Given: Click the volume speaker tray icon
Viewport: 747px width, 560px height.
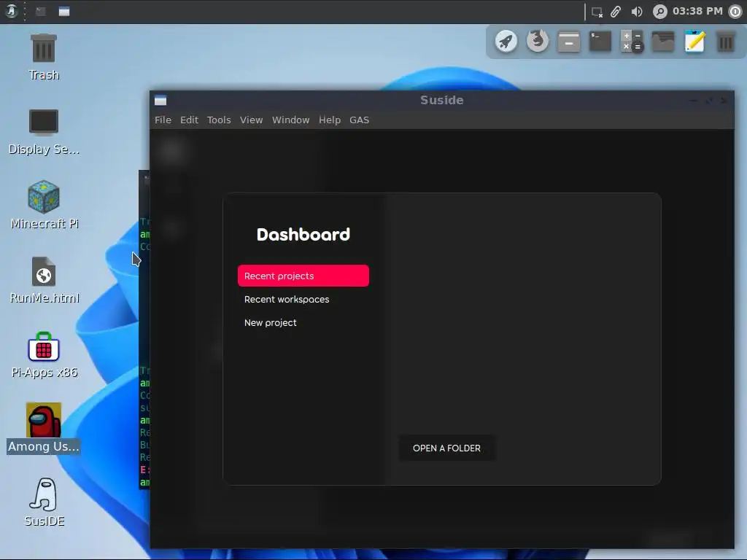Looking at the screenshot, I should point(637,12).
